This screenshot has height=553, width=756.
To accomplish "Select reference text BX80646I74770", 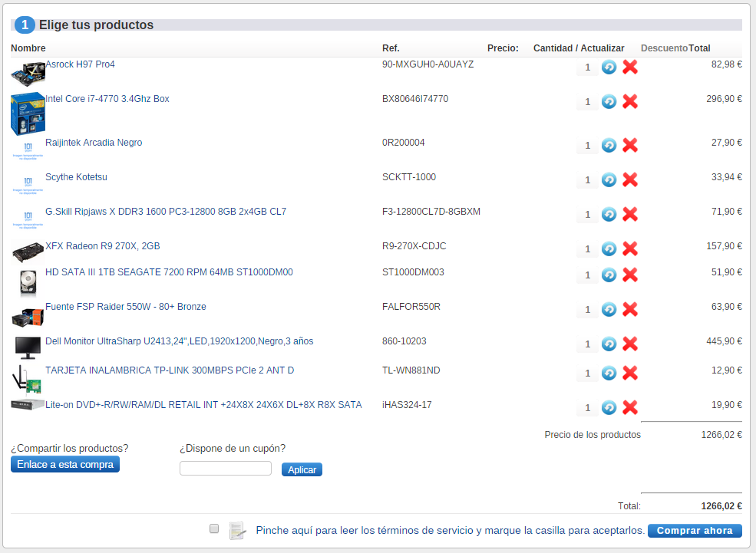I will (415, 99).
